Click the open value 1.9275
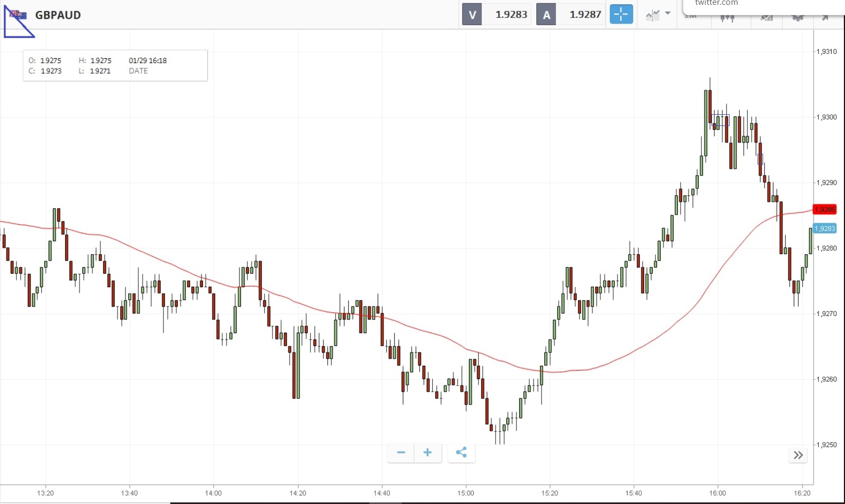 coord(51,60)
